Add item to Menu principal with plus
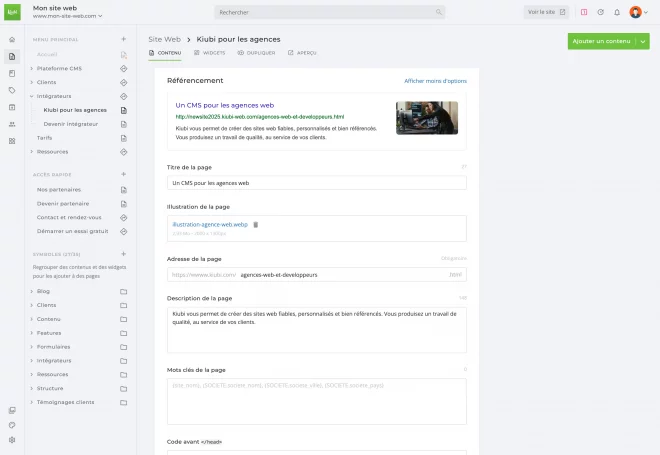Viewport: 660px width, 455px height. coord(123,39)
